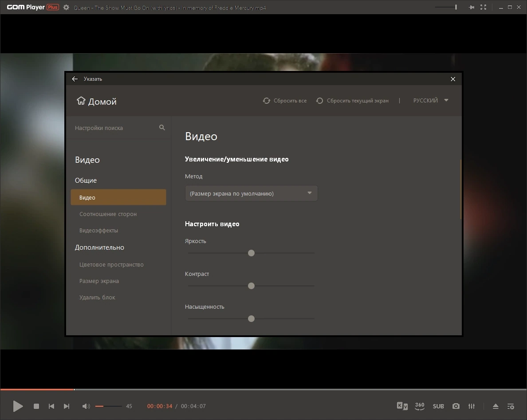
Task: Expand the Метод size dropdown
Action: pyautogui.click(x=251, y=193)
